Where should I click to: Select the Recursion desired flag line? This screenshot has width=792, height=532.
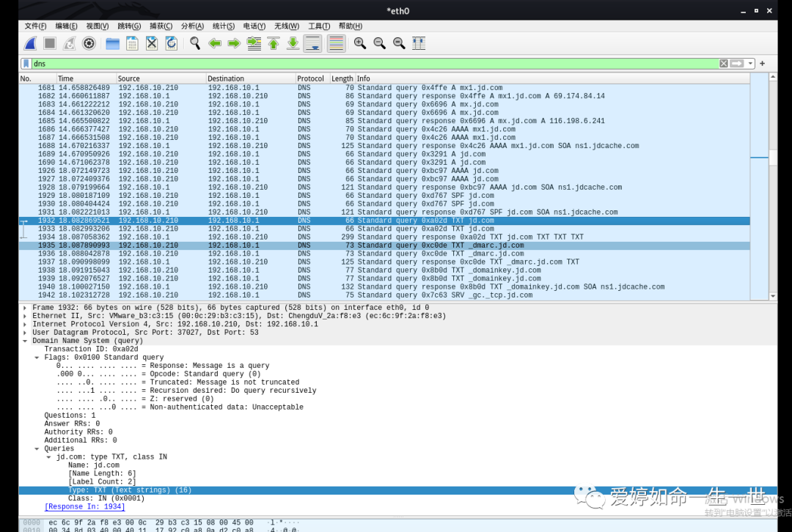[x=186, y=391]
